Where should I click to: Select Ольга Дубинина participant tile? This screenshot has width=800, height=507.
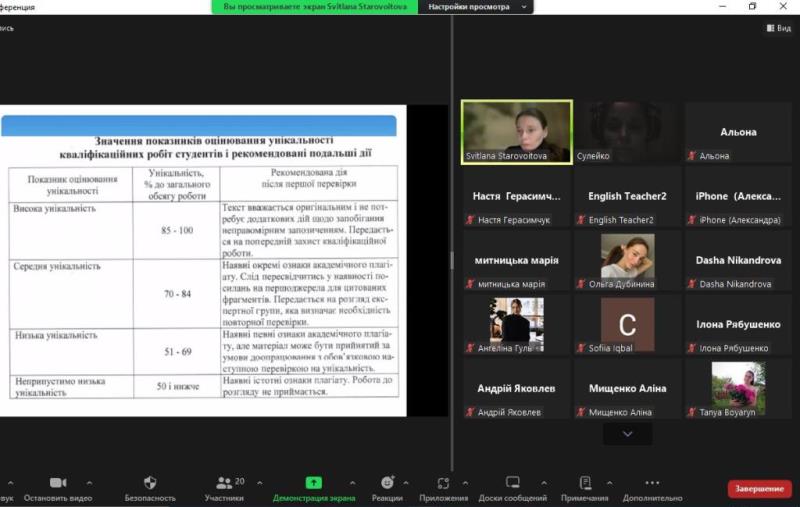628,261
